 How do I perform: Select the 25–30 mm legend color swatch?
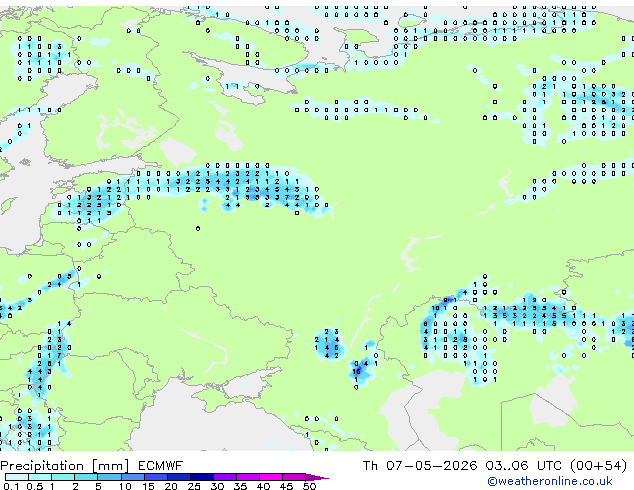pyautogui.click(x=201, y=477)
